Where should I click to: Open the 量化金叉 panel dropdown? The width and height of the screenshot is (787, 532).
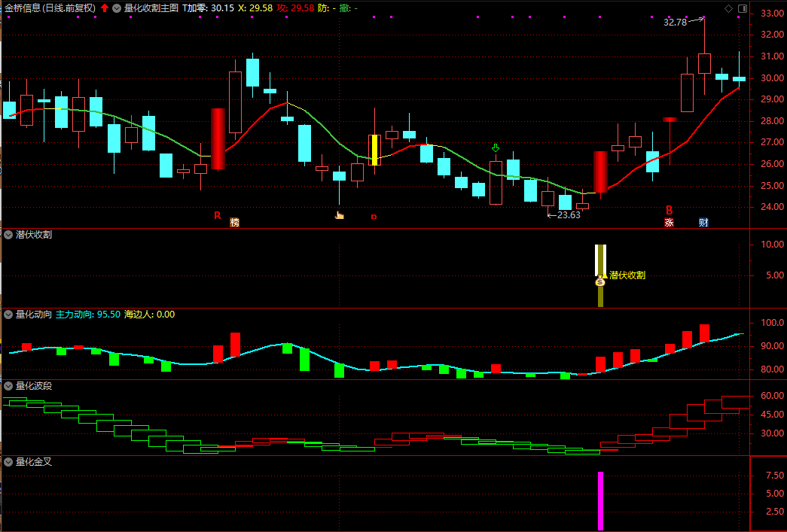tap(8, 462)
